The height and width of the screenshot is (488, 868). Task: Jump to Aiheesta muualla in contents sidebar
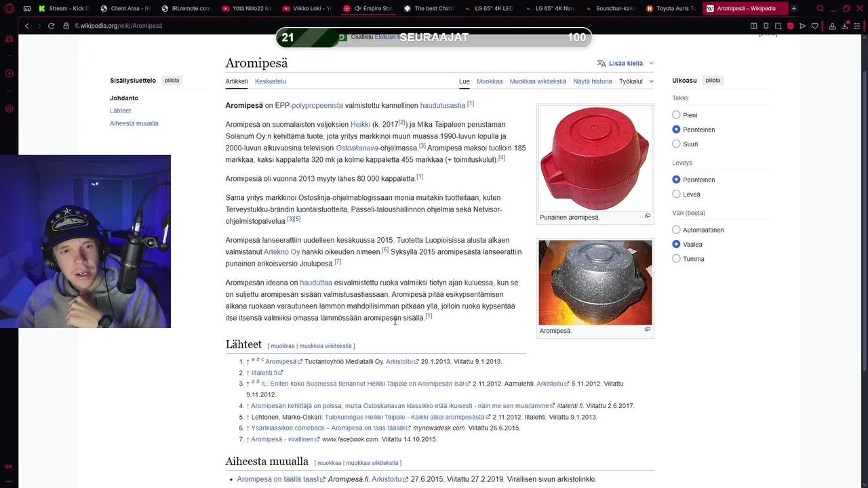tap(134, 123)
